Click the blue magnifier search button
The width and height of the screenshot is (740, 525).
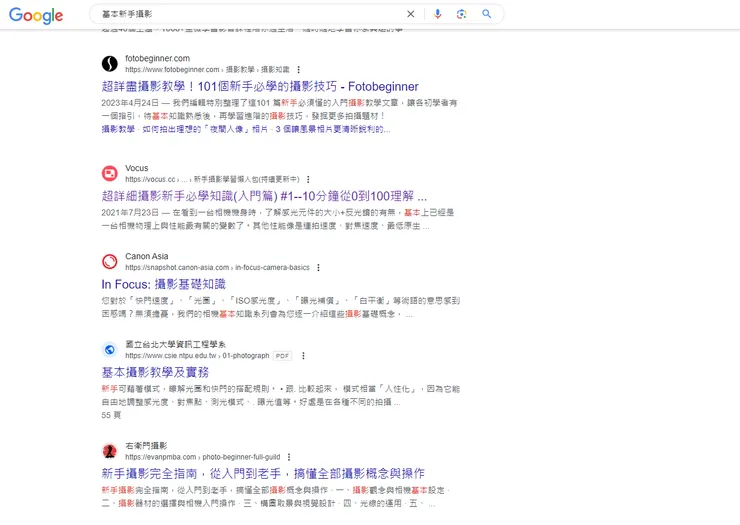click(x=487, y=14)
